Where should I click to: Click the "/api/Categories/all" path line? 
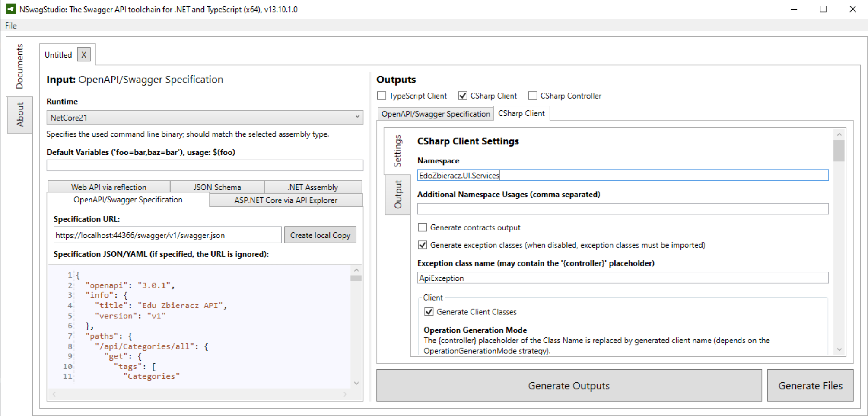point(152,346)
